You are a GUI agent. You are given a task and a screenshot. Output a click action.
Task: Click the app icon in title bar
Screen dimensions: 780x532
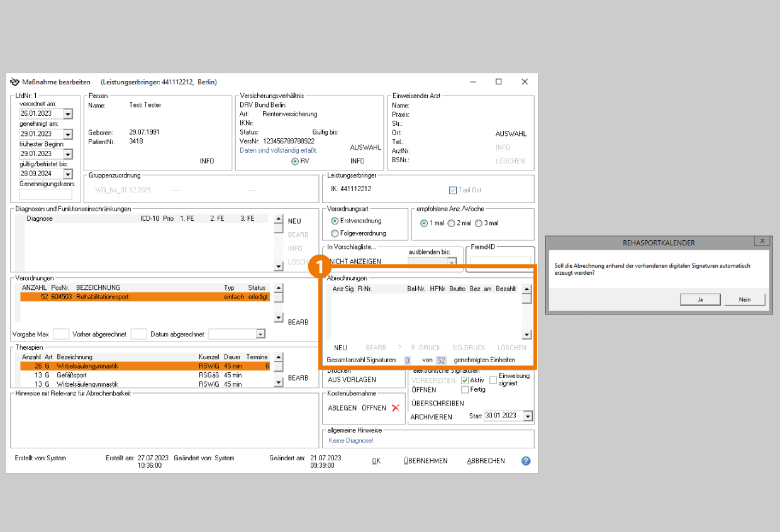point(15,82)
